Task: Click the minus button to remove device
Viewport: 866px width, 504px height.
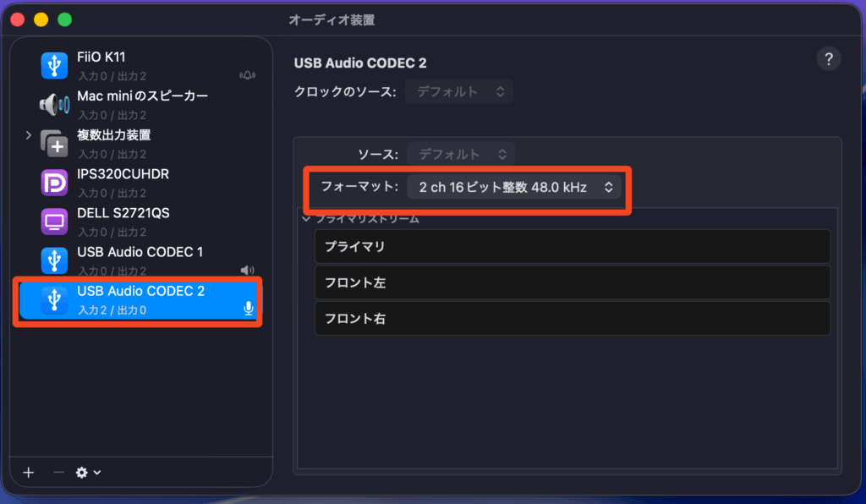Action: [58, 473]
